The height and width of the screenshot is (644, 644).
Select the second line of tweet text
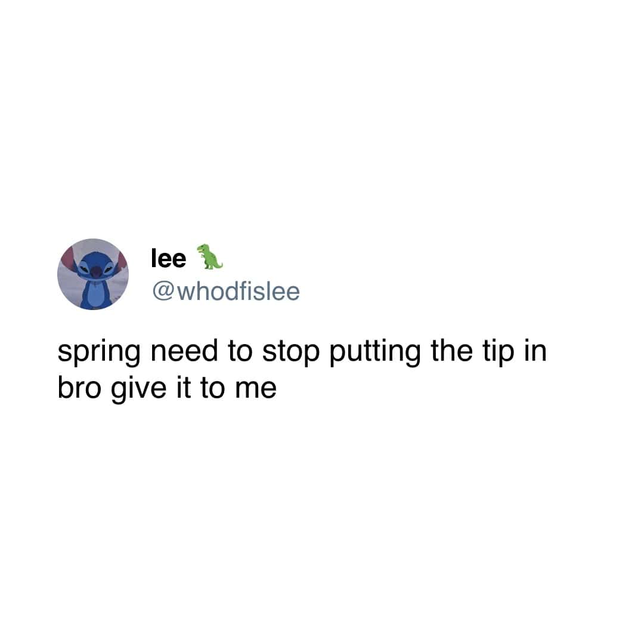coord(167,389)
